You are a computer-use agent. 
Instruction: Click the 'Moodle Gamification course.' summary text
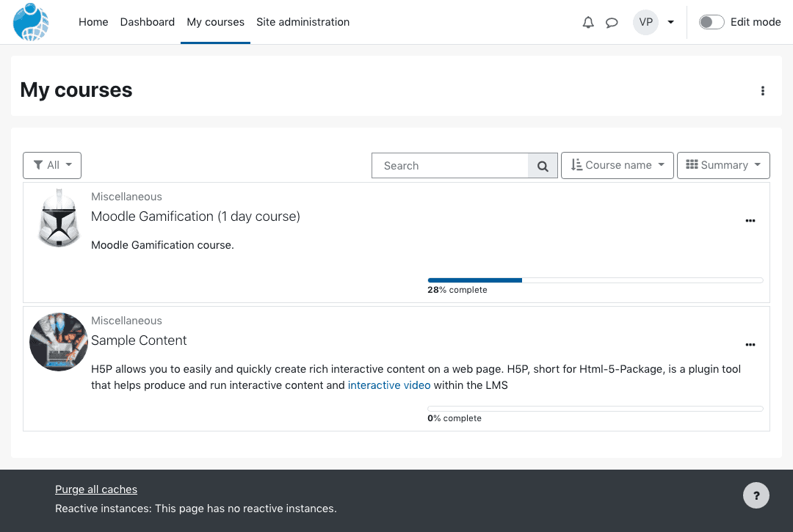point(162,245)
